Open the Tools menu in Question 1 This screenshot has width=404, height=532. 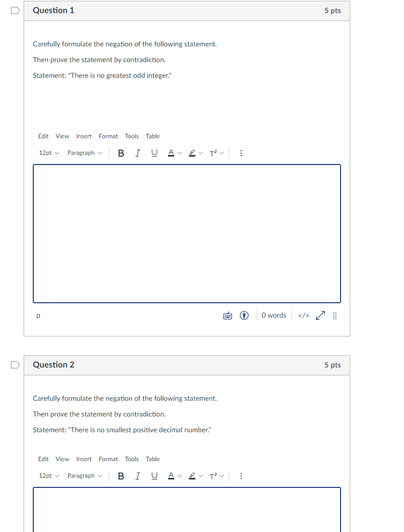[132, 136]
